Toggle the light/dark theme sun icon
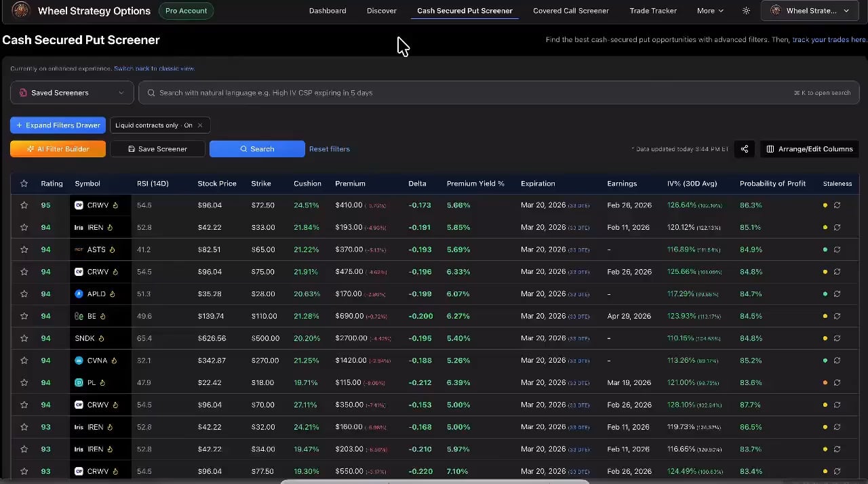 (747, 11)
